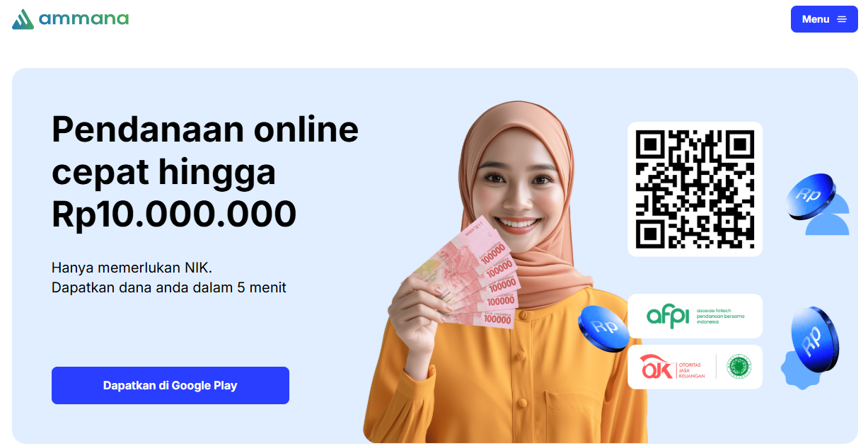
Task: Click the ammana brand name text
Action: [84, 18]
